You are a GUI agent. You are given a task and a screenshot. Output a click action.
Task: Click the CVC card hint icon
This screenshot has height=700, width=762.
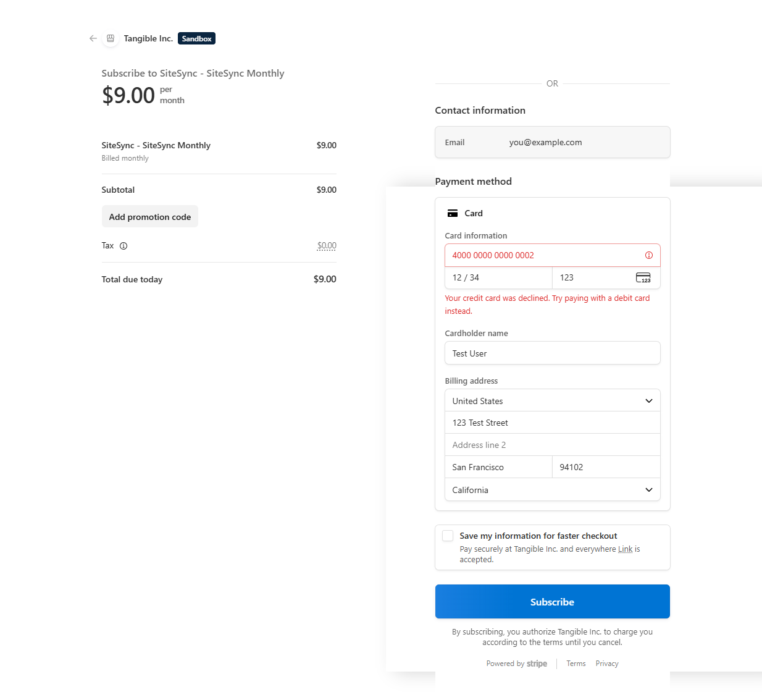click(643, 277)
